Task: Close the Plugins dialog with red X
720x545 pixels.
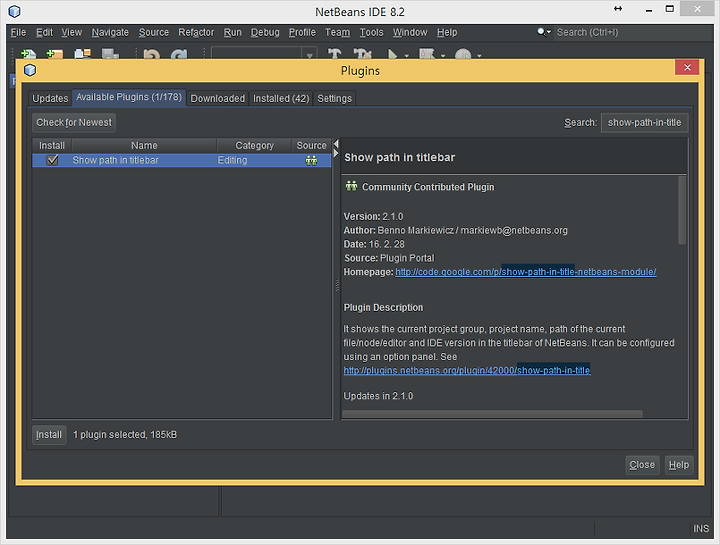Action: (687, 67)
